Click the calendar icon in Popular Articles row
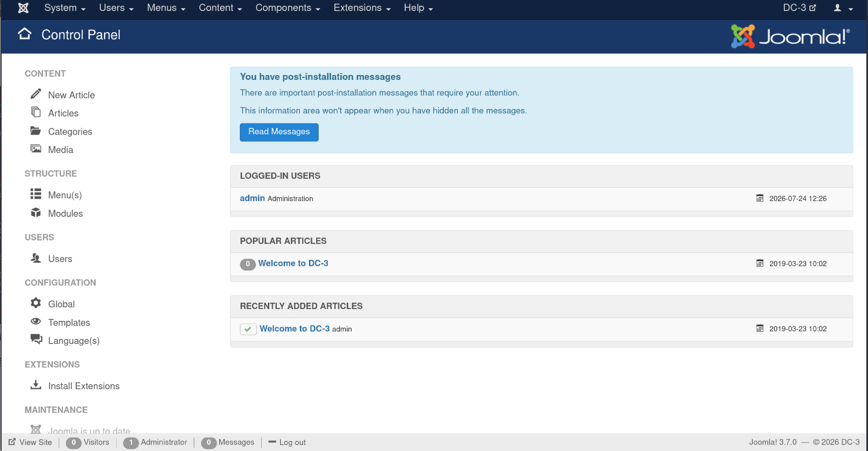868x451 pixels. click(760, 263)
